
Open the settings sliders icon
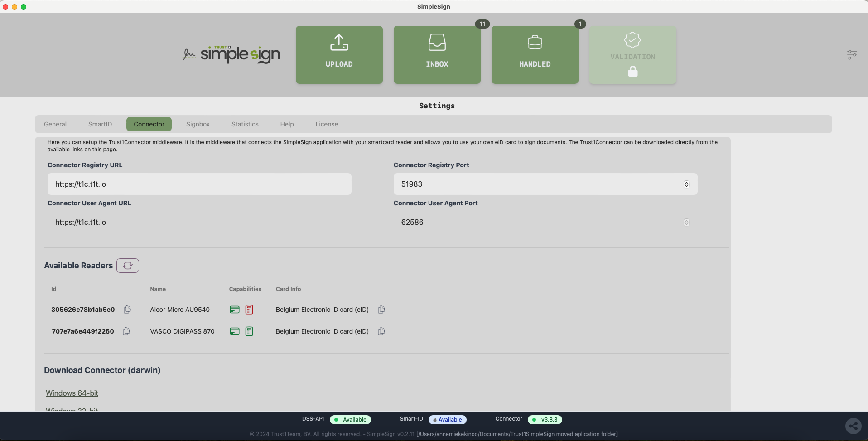852,55
